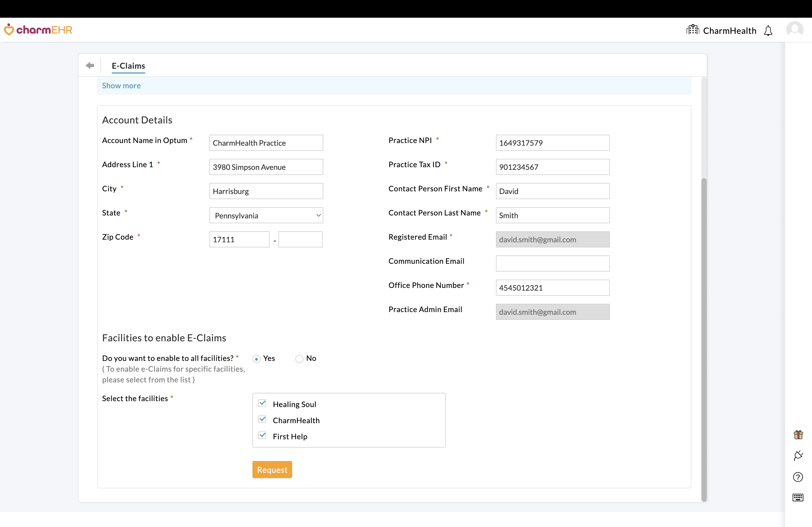Click the Facilities to enable E-Claims heading
The width and height of the screenshot is (812, 527).
(x=164, y=338)
